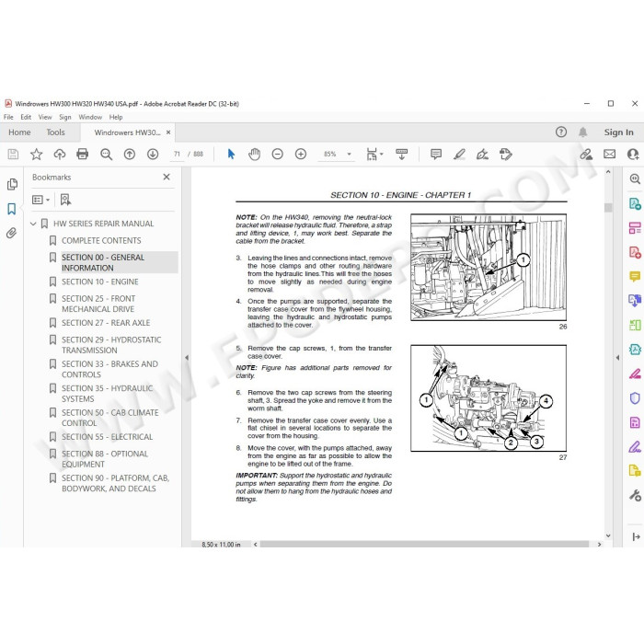Click the horizontal scrollbar at bottom
Image resolution: width=644 pixels, height=644 pixels.
[x=424, y=545]
